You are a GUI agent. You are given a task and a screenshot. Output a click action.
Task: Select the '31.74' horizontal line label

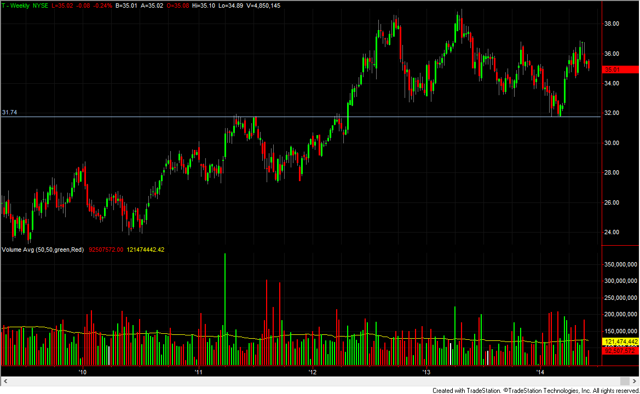(9, 112)
